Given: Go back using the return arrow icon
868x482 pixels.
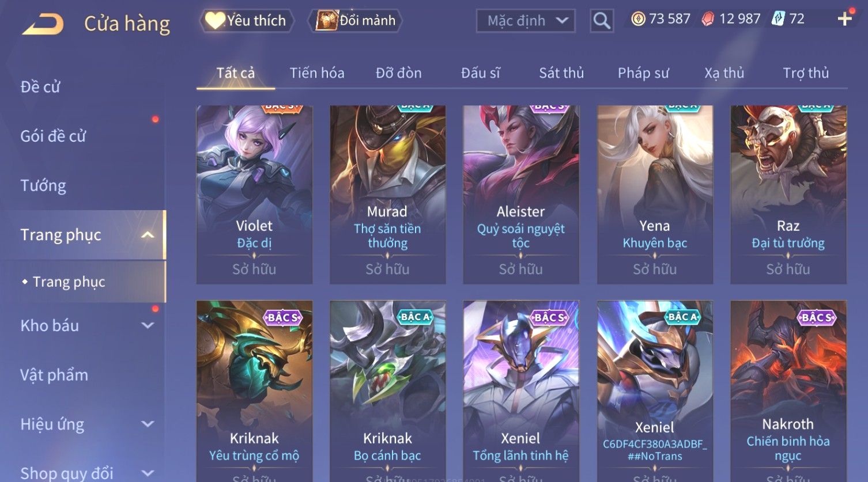Looking at the screenshot, I should point(42,24).
